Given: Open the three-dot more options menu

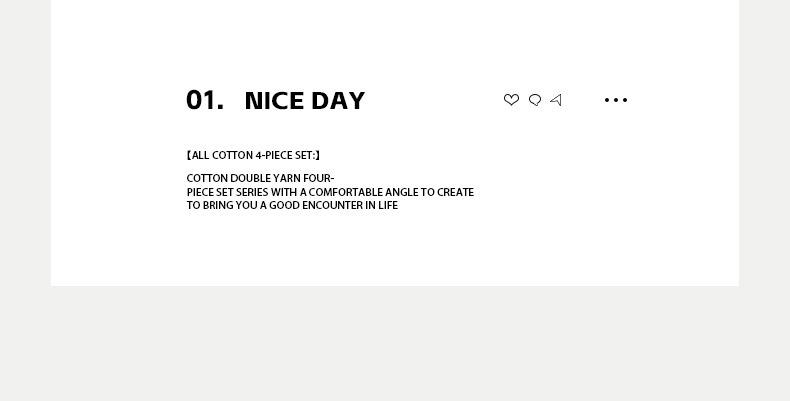Looking at the screenshot, I should [x=616, y=100].
